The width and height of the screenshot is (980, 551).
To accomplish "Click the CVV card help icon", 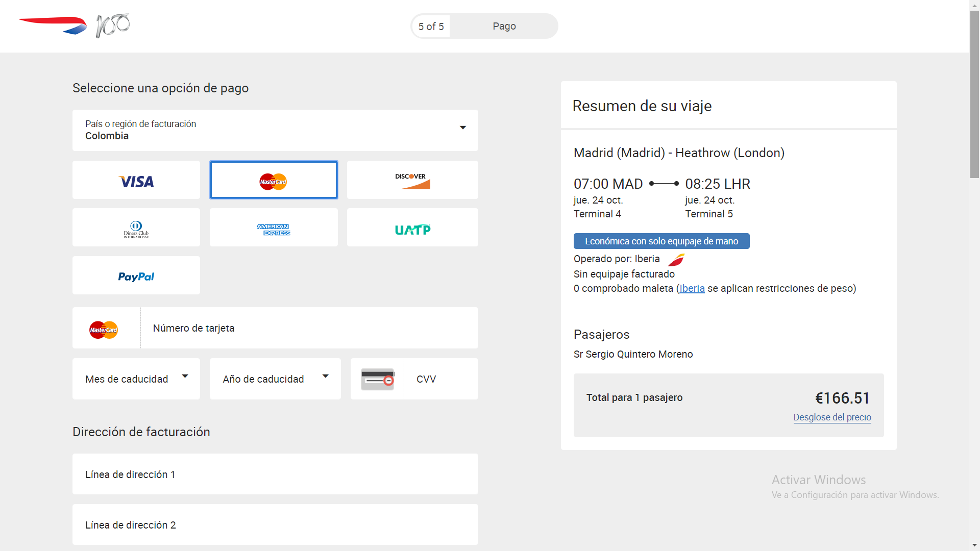I will click(377, 379).
